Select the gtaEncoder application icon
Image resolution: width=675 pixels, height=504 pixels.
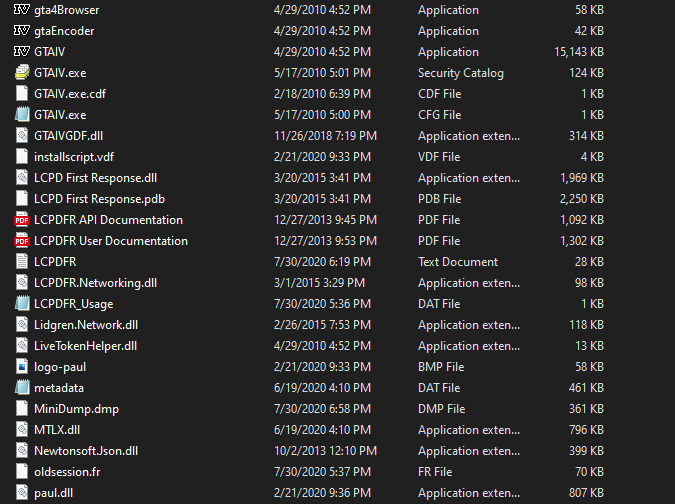pyautogui.click(x=22, y=31)
